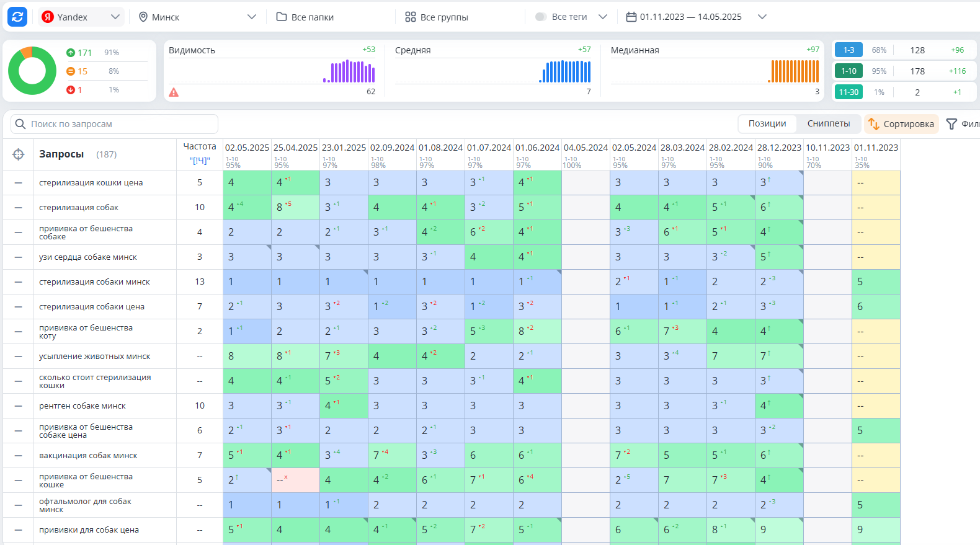
Task: Open the Yandex search engine dropdown
Action: (81, 17)
